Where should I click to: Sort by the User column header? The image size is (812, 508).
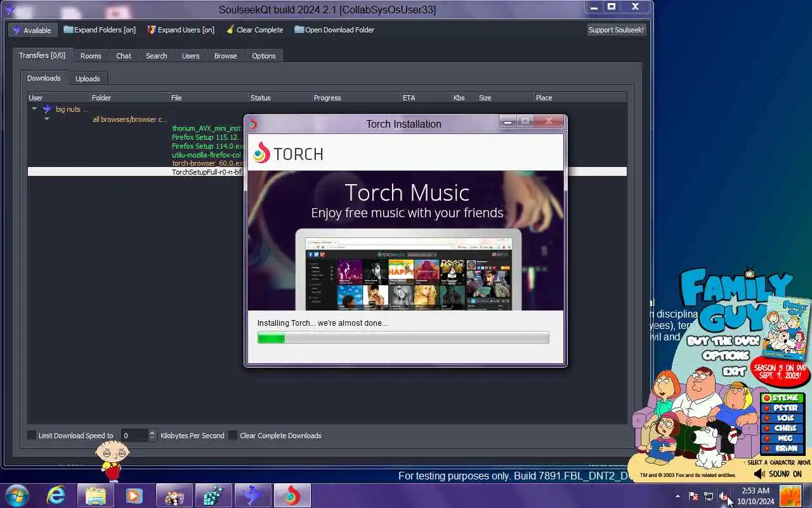[x=59, y=98]
